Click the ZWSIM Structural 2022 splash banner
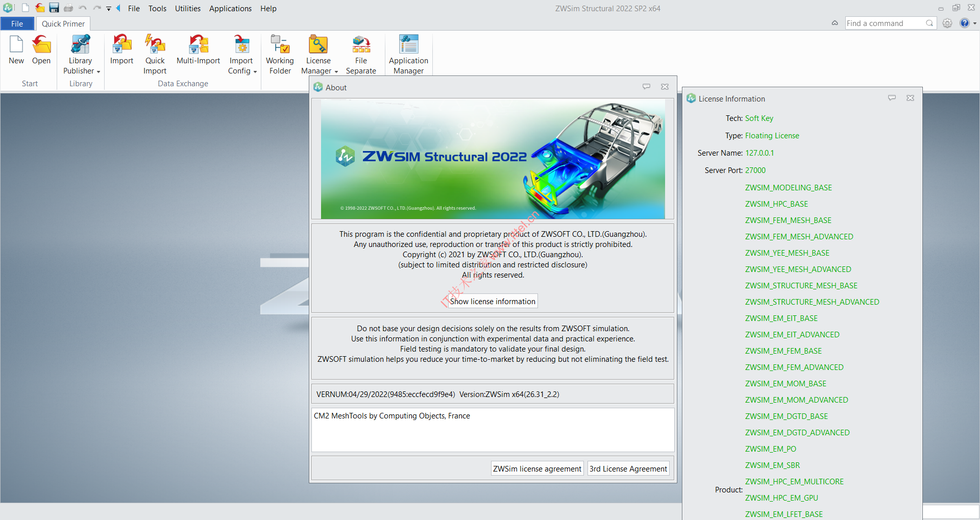This screenshot has width=980, height=520. point(493,159)
